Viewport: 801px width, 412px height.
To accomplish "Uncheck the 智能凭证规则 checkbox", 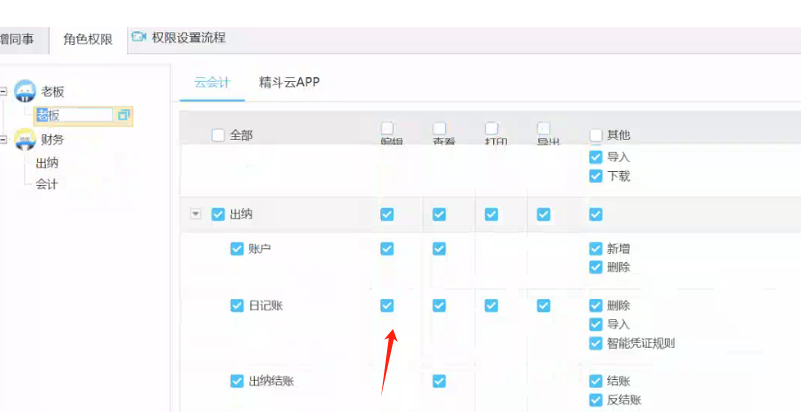I will (x=596, y=343).
